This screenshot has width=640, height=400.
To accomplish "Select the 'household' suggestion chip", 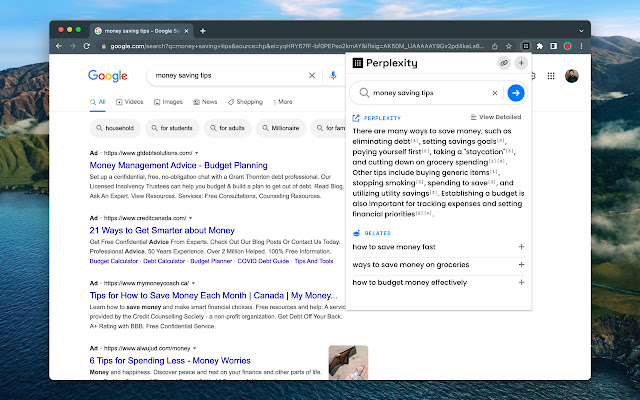I will pyautogui.click(x=115, y=128).
